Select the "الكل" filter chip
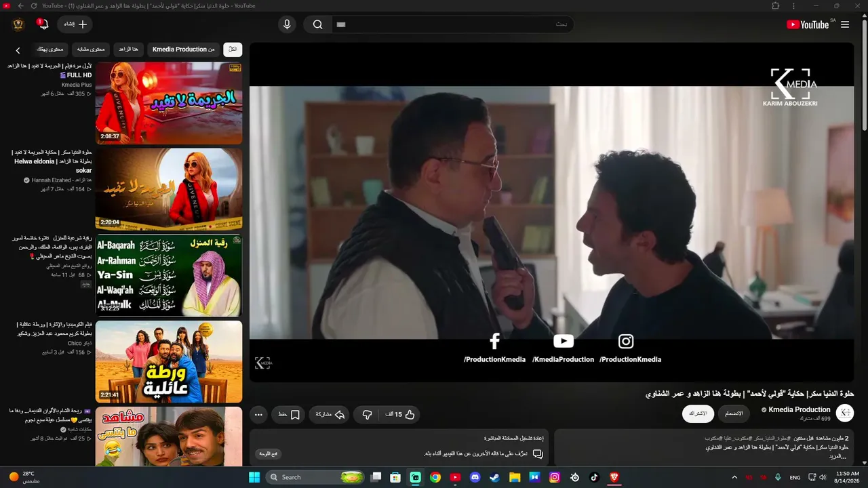Image resolution: width=868 pixels, height=488 pixels. click(x=233, y=49)
